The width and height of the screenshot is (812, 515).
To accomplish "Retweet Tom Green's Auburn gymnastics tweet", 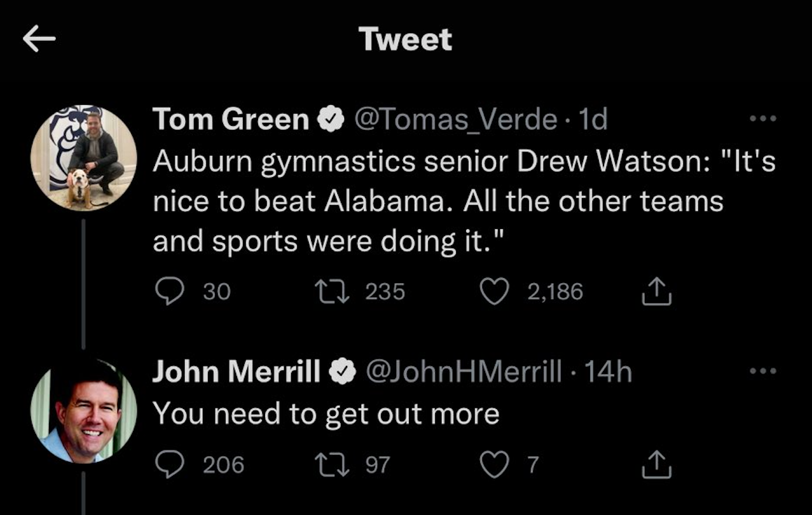I will [332, 291].
